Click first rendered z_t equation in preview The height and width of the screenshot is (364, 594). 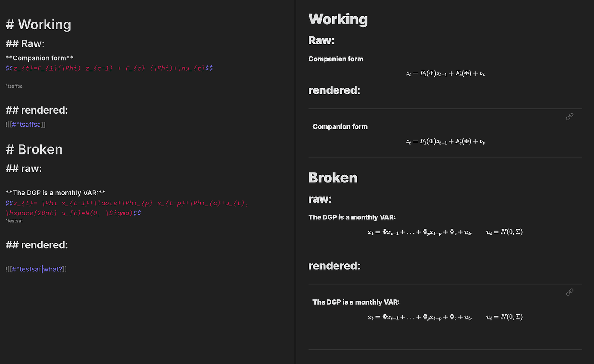[445, 74]
